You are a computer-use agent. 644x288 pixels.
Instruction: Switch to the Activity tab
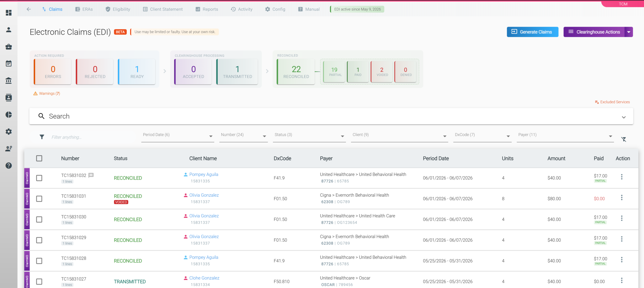(242, 9)
